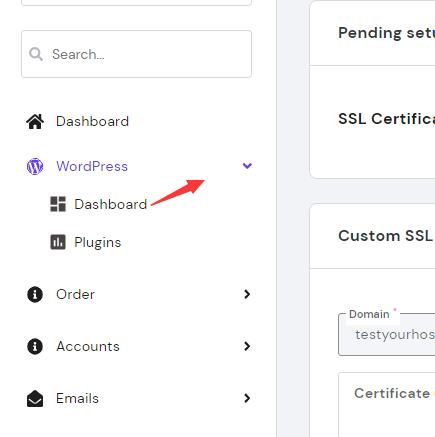Select the WordPress menu item
The image size is (435, 437).
tap(92, 166)
